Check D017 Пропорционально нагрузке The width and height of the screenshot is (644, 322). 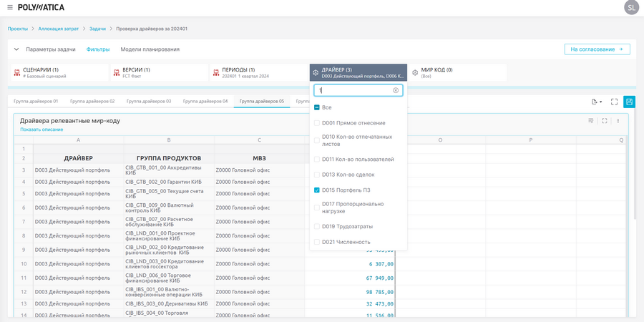pos(317,208)
